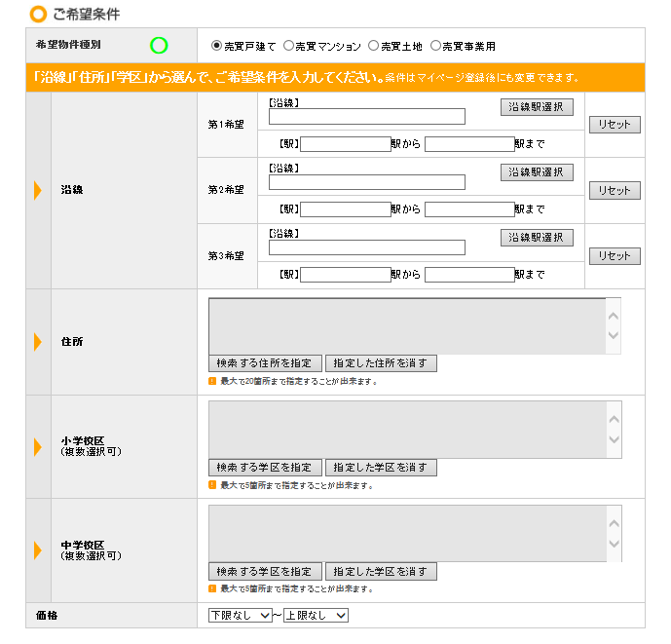Click the 第1希望 沿線 text field
This screenshot has width=671, height=644.
[x=367, y=117]
